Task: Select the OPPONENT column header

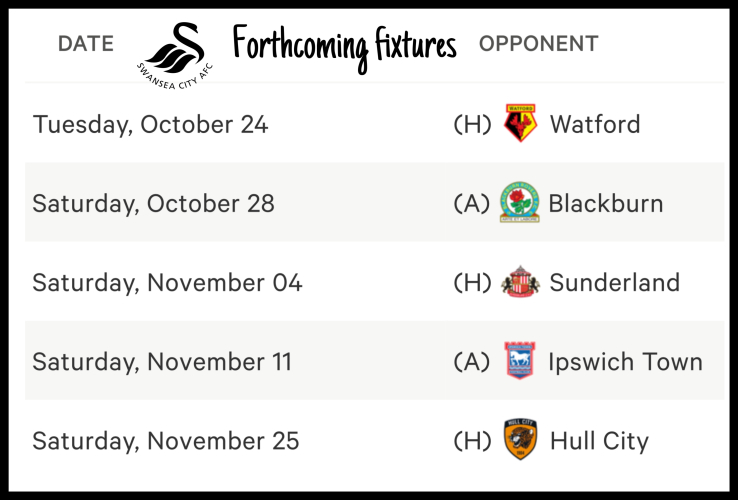Action: [x=538, y=44]
